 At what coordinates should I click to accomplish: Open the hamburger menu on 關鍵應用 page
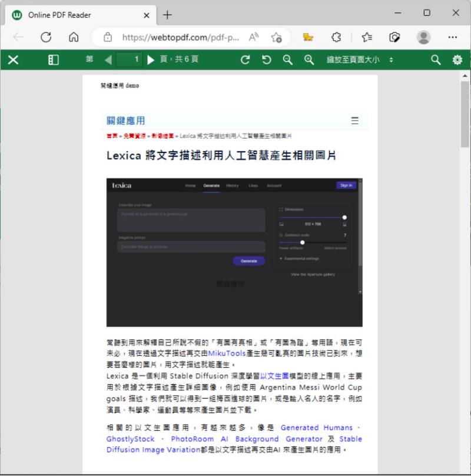coord(354,121)
